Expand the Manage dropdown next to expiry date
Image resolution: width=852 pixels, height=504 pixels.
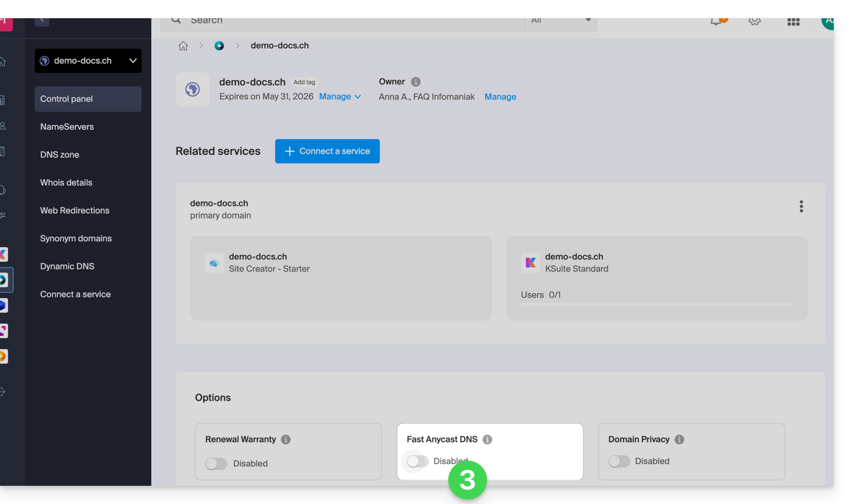tap(340, 97)
